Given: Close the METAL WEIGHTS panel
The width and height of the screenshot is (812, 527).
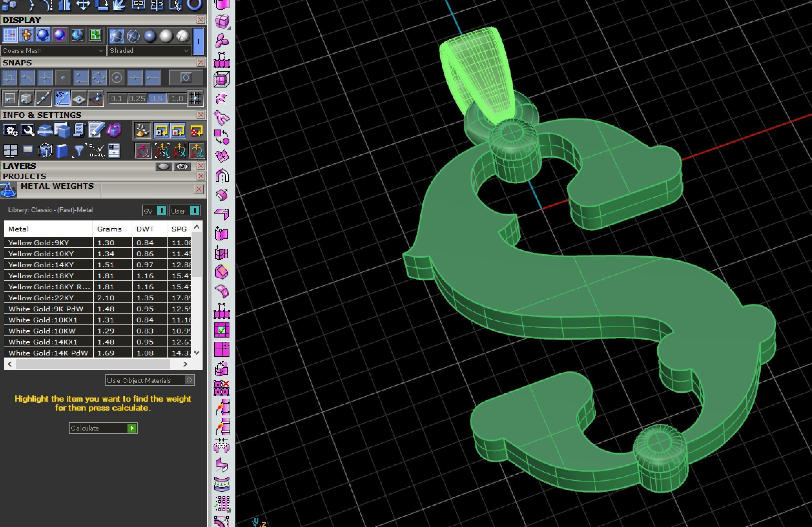Looking at the screenshot, I should point(199,189).
